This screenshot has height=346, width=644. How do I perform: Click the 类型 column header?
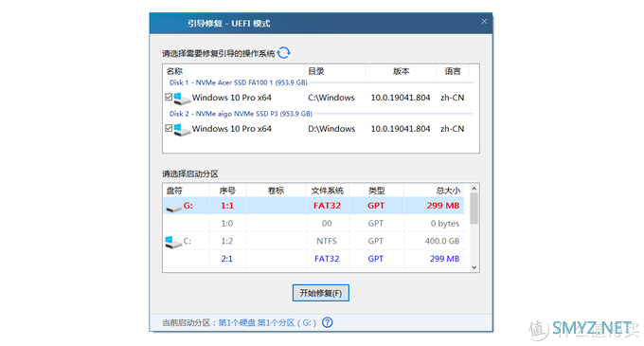(376, 191)
